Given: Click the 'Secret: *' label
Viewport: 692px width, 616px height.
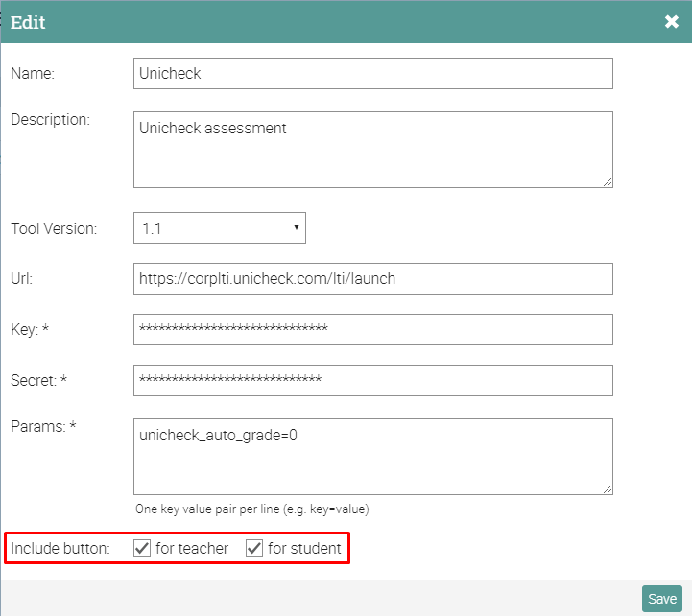Looking at the screenshot, I should 38,380.
